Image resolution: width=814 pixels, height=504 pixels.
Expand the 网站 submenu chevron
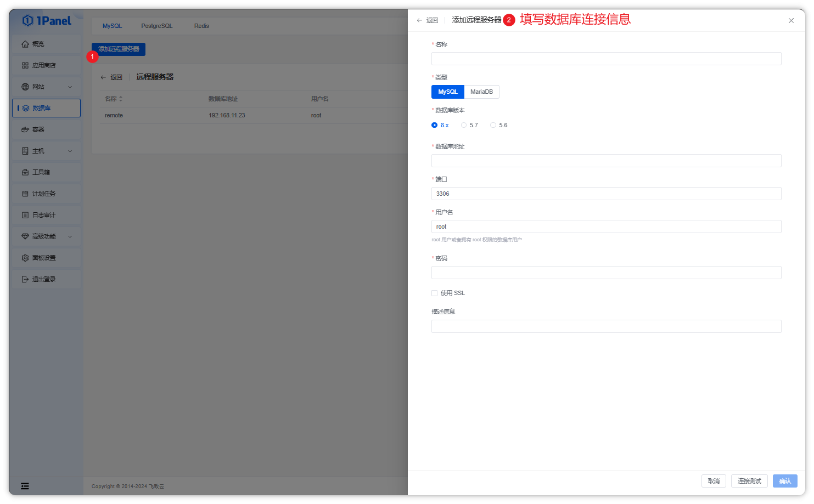(x=70, y=87)
